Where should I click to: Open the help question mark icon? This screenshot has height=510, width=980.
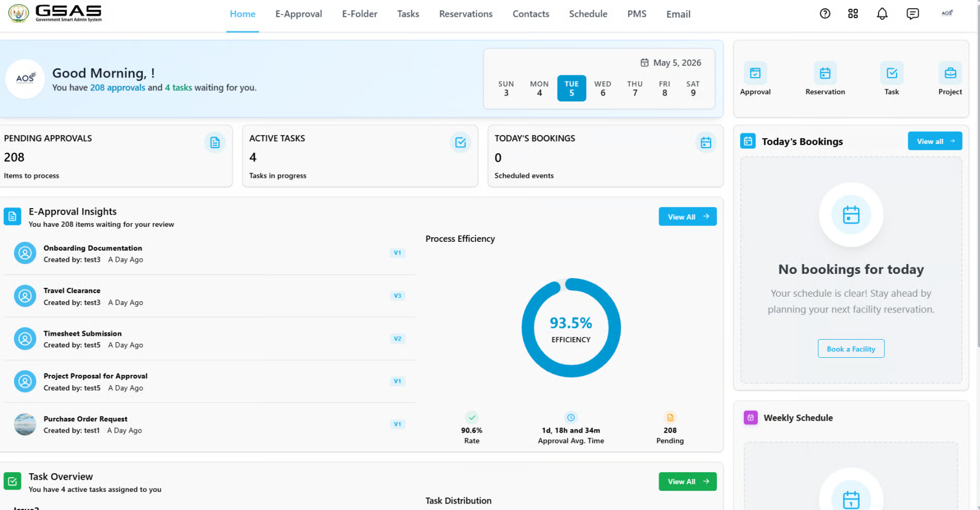coord(825,13)
